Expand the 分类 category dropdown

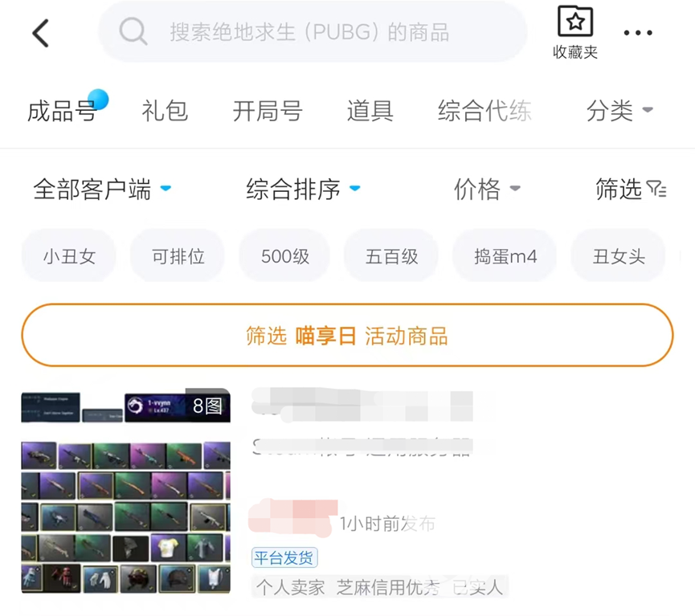(x=619, y=111)
